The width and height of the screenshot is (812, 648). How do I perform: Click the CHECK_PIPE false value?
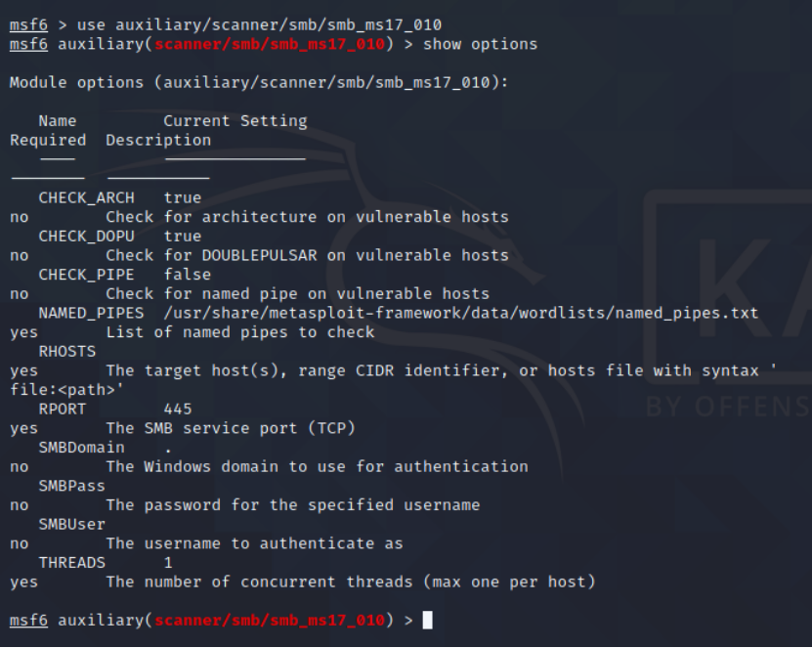coord(188,275)
